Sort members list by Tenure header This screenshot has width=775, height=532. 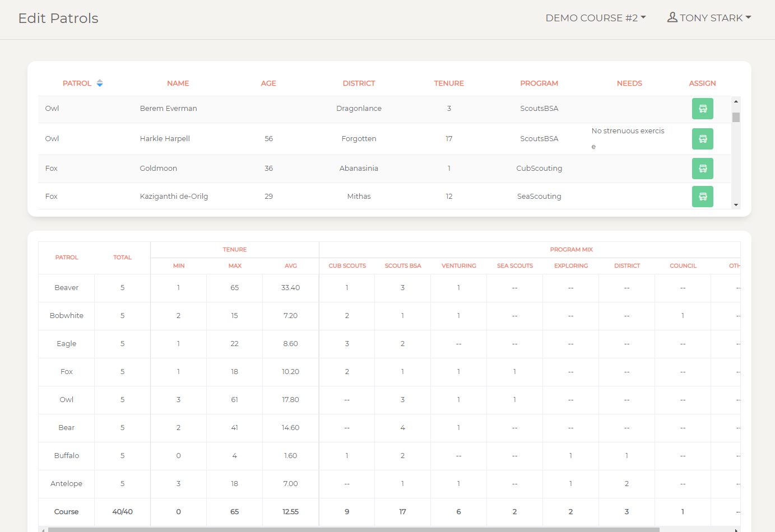pos(449,83)
